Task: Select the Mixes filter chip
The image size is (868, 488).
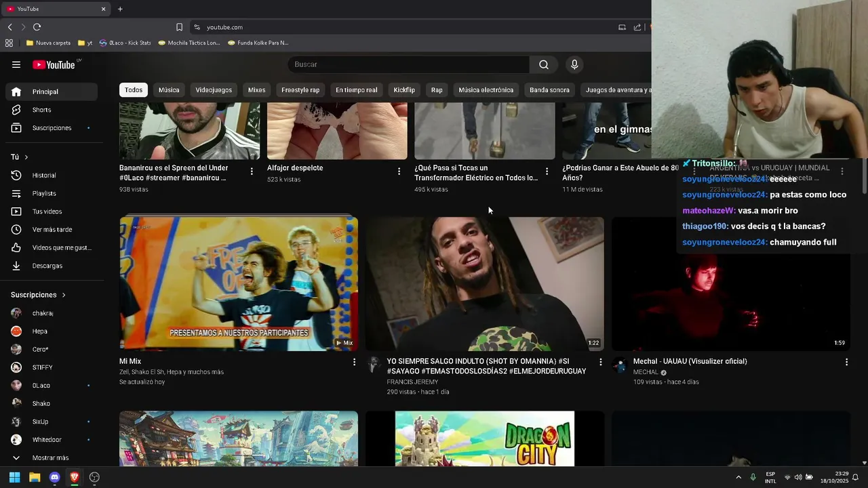Action: point(256,90)
